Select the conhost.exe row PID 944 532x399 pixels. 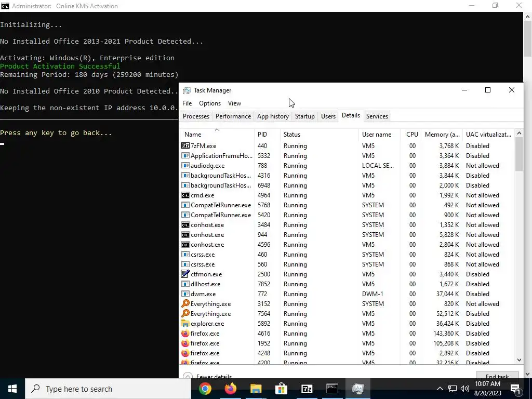[348, 234]
